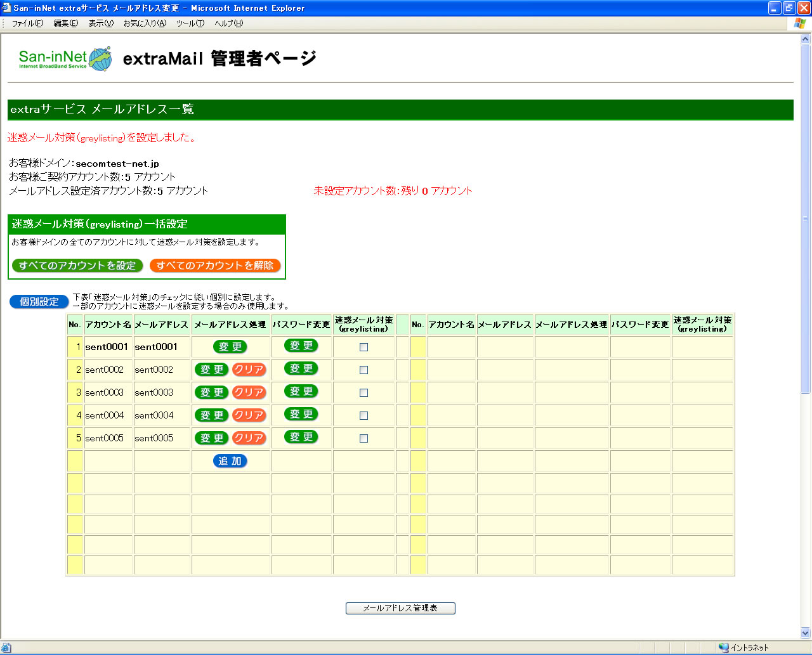Click the San-inNet logo
The width and height of the screenshot is (812, 655).
point(65,59)
